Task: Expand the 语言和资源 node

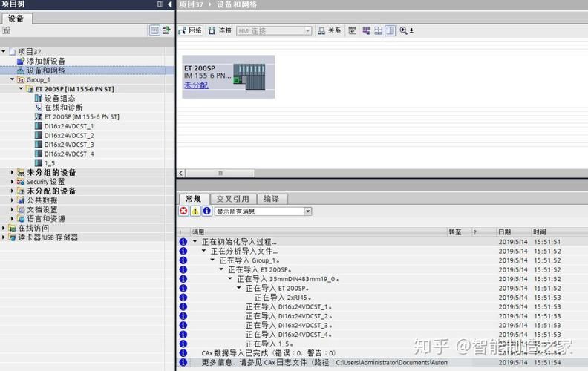Action: coord(12,219)
